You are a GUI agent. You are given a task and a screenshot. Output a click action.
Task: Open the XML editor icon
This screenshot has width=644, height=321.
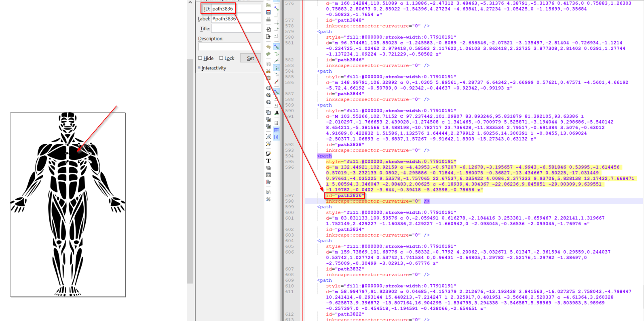(268, 175)
